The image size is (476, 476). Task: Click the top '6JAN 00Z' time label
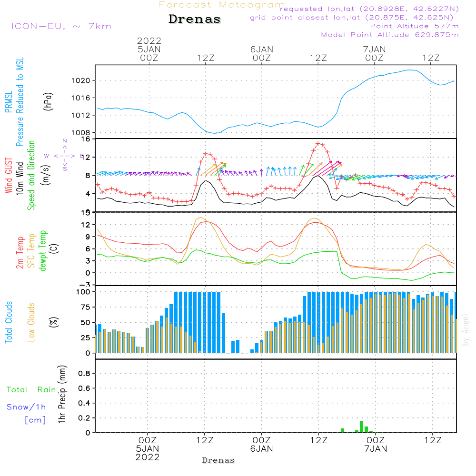point(262,54)
